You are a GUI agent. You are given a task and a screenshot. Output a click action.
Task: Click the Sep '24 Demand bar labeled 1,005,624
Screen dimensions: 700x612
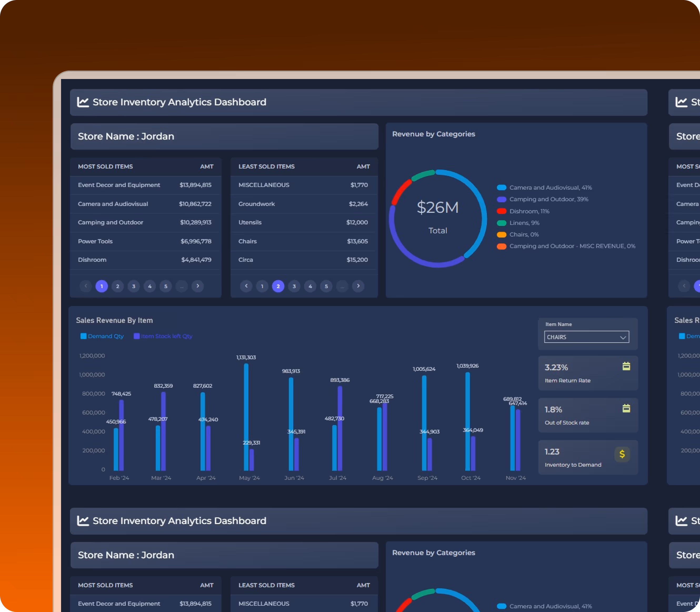click(x=424, y=423)
